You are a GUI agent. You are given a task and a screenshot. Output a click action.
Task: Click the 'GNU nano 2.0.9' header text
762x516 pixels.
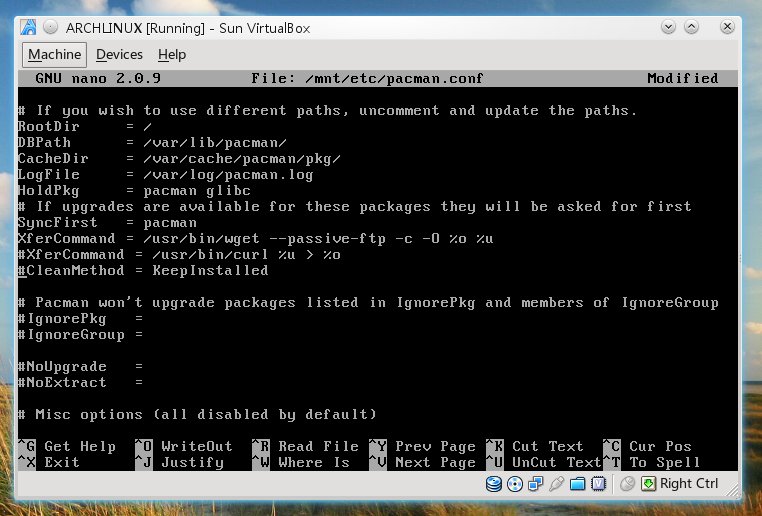tap(98, 78)
